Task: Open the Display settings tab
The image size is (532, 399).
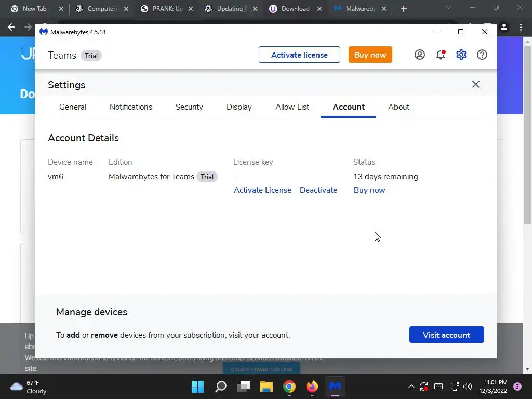Action: pos(239,107)
